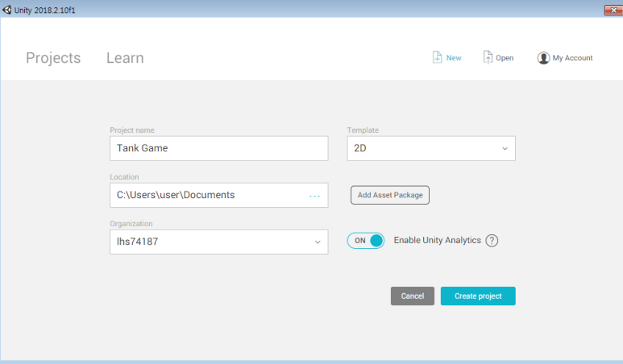
Task: Click the New project document icon
Action: (x=437, y=57)
